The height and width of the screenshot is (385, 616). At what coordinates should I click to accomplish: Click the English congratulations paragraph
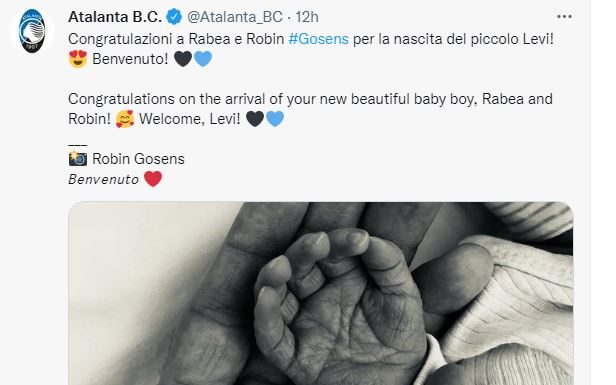click(x=310, y=109)
